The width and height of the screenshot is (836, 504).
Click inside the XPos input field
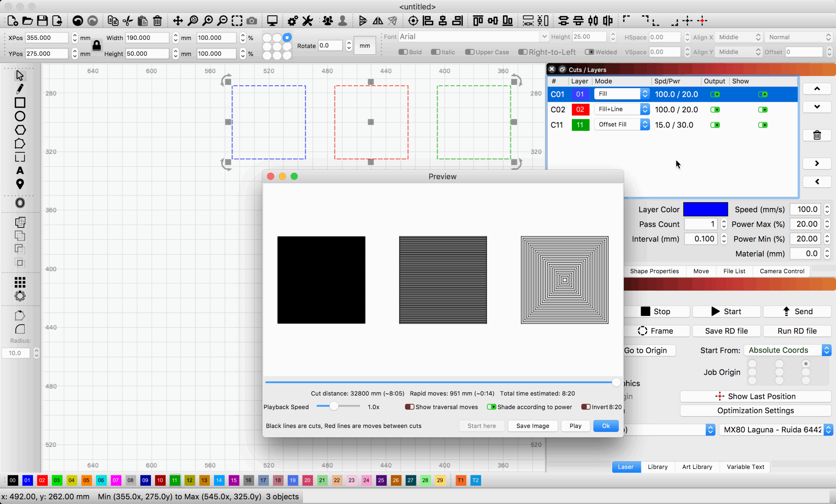pos(46,38)
